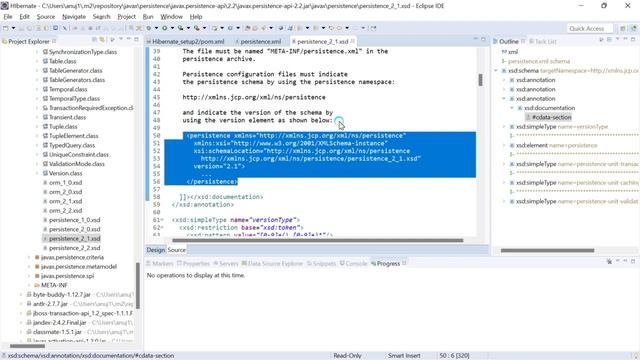Viewport: 640px width, 360px height.
Task: Open the Project Explorer view menu
Action: tap(121, 39)
